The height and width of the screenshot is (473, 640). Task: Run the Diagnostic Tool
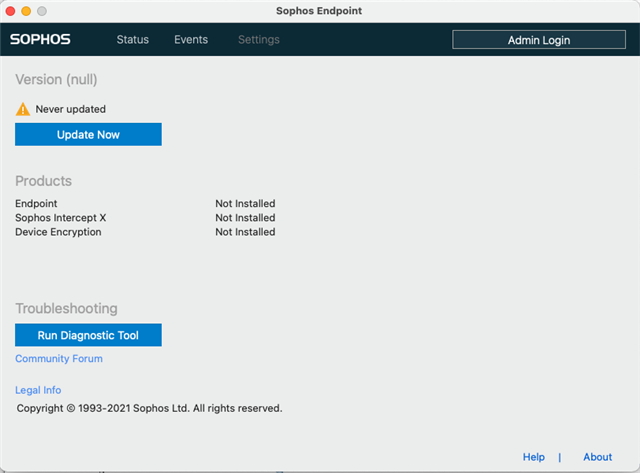pyautogui.click(x=88, y=335)
